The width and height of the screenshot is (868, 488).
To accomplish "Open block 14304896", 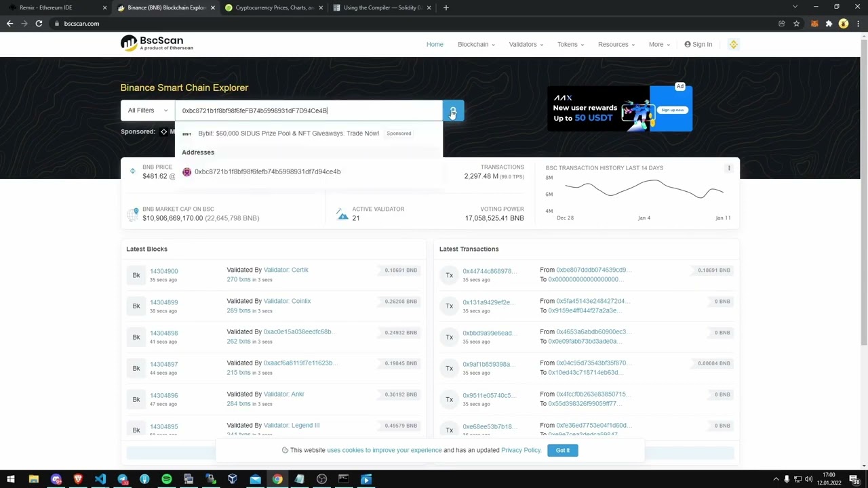I will pyautogui.click(x=163, y=396).
